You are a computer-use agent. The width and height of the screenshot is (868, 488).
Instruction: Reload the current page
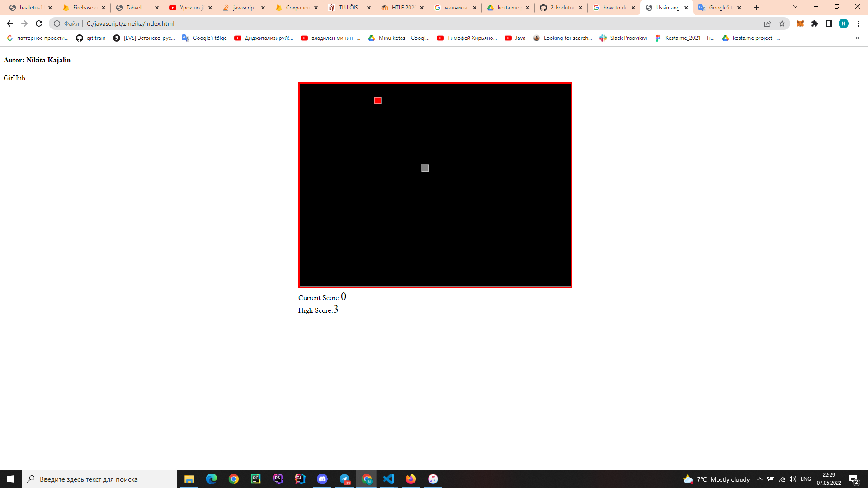click(x=39, y=23)
